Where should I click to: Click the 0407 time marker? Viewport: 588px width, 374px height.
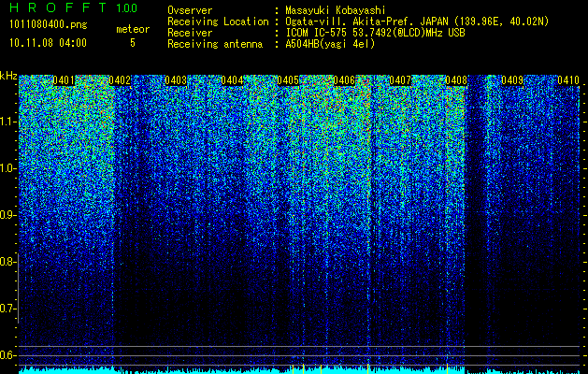[x=400, y=80]
